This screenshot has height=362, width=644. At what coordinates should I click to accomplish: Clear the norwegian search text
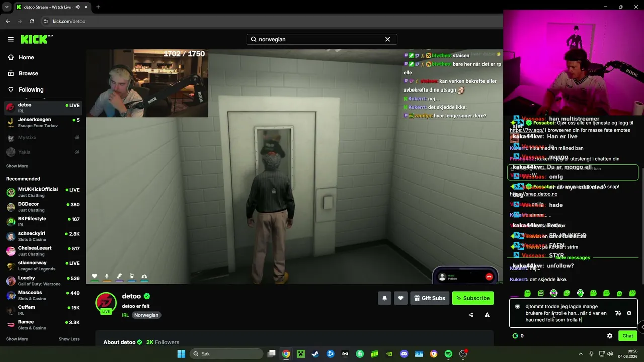coord(388,39)
